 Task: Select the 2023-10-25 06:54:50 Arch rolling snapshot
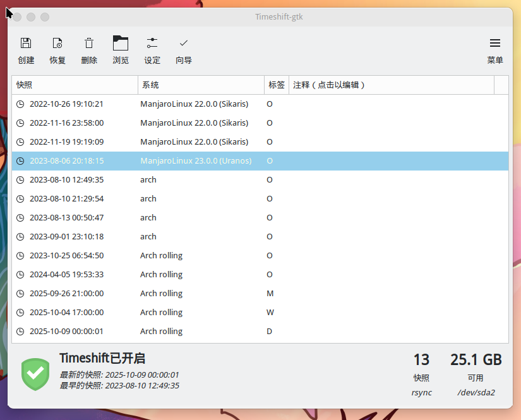point(66,256)
